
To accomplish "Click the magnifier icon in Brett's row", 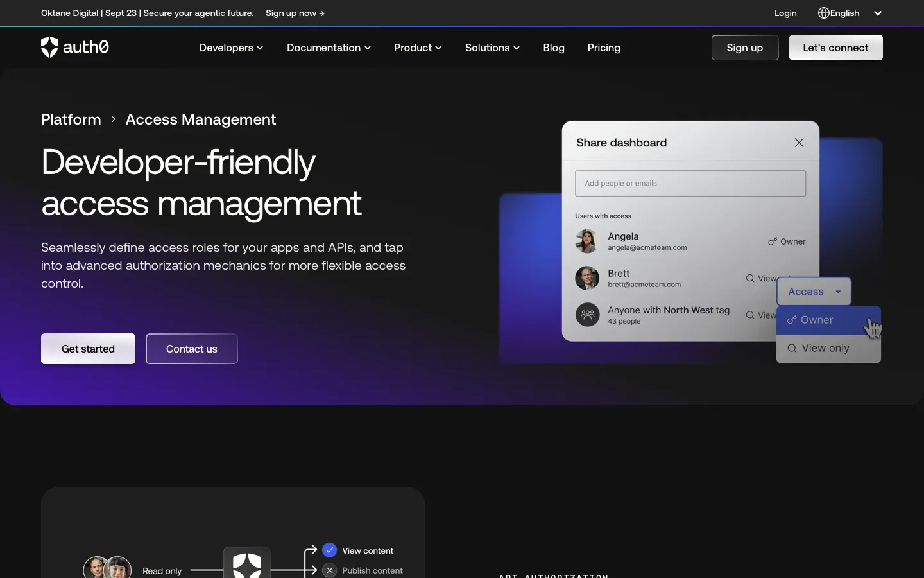I will click(x=750, y=278).
